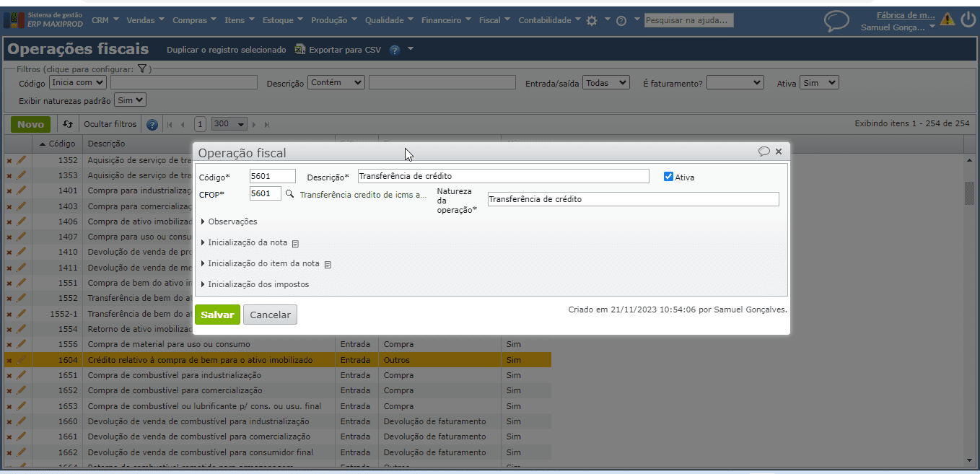The height and width of the screenshot is (474, 980).
Task: Open the Fábrica de m... company link
Action: [906, 14]
